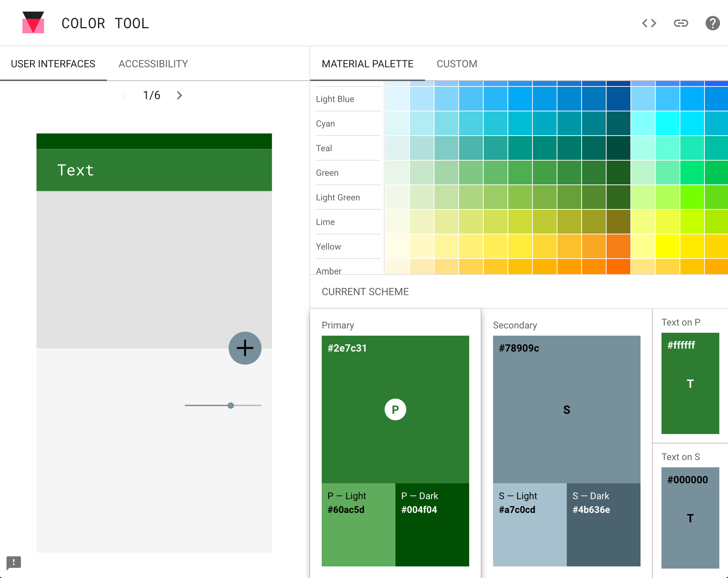Advance to preview screen 2 of 6
The width and height of the screenshot is (728, 578).
coord(180,95)
